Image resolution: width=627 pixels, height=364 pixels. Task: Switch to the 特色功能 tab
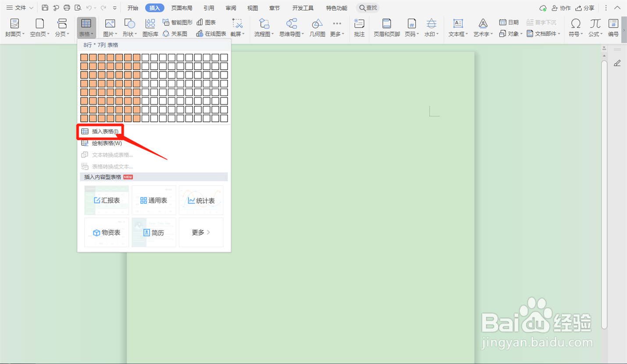click(x=336, y=8)
